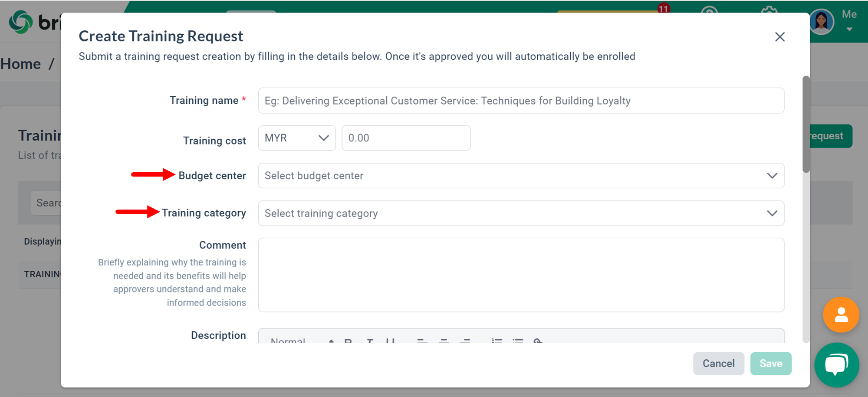Click the Save button

[x=771, y=363]
